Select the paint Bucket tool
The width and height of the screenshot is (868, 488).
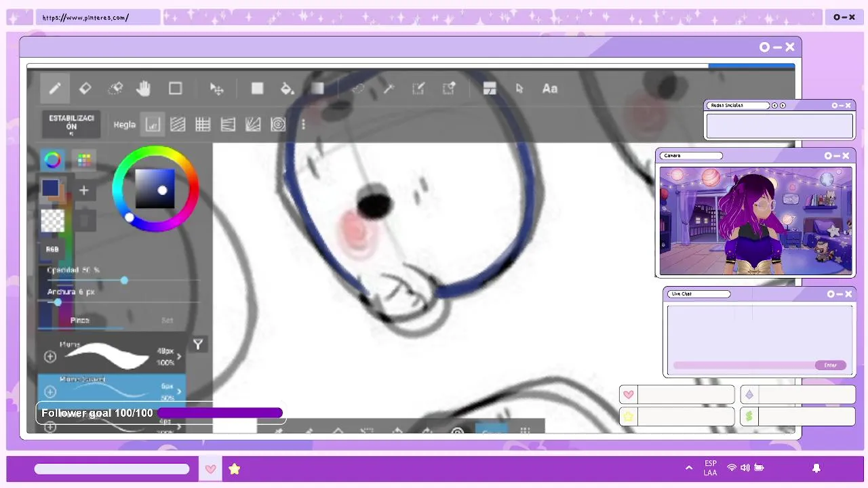(287, 89)
